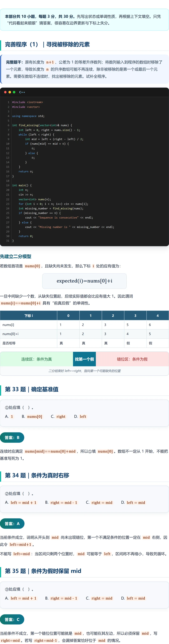
Task: Select the heading 第 35 题｜条件为假时保留 mid
Action: click(x=43, y=571)
